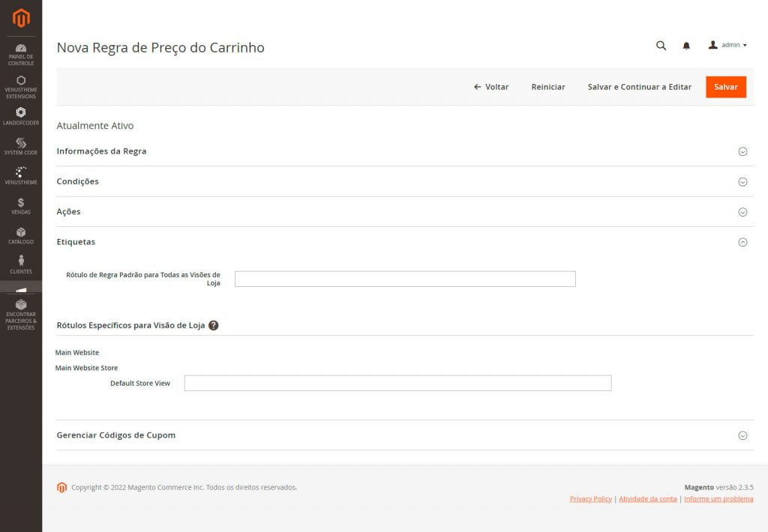Viewport: 768px width, 532px height.
Task: Click the search magnifier icon
Action: click(x=661, y=46)
